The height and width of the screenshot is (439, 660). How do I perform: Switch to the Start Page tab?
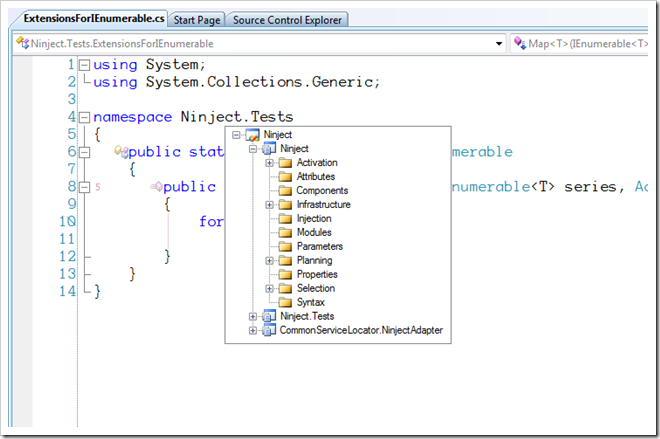click(x=197, y=20)
